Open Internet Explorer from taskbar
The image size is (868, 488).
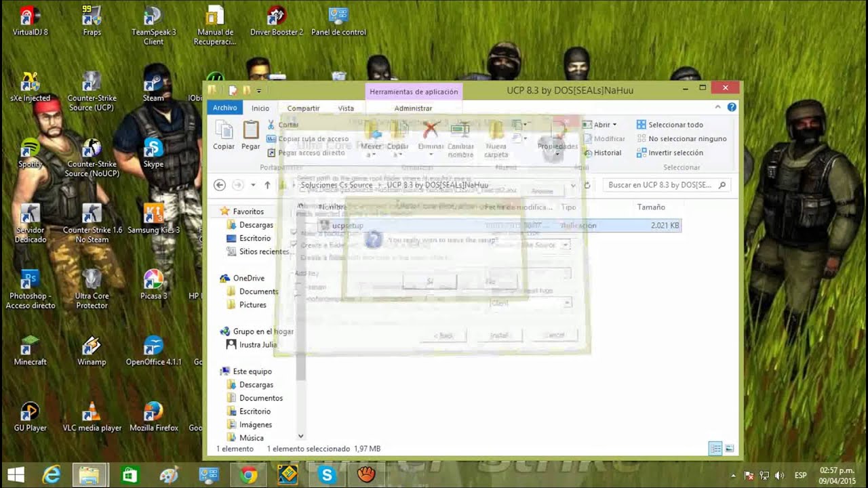click(x=52, y=475)
